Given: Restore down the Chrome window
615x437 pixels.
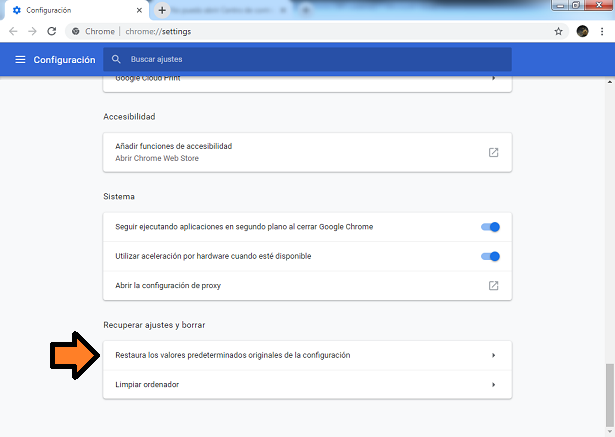Looking at the screenshot, I should (576, 5).
